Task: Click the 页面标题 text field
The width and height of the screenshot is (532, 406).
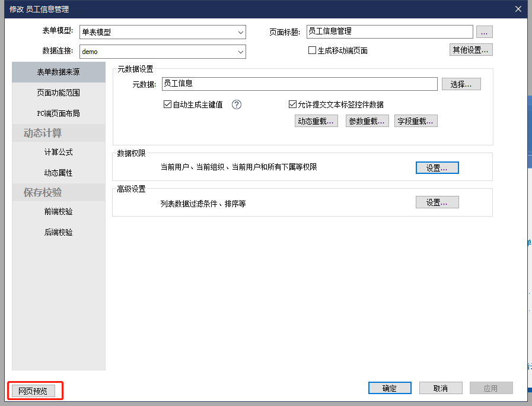Action: tap(388, 31)
